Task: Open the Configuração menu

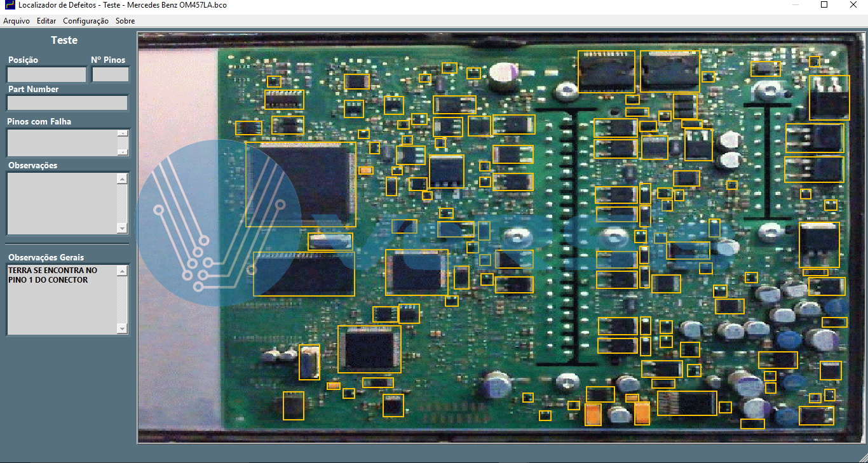Action: pyautogui.click(x=86, y=21)
